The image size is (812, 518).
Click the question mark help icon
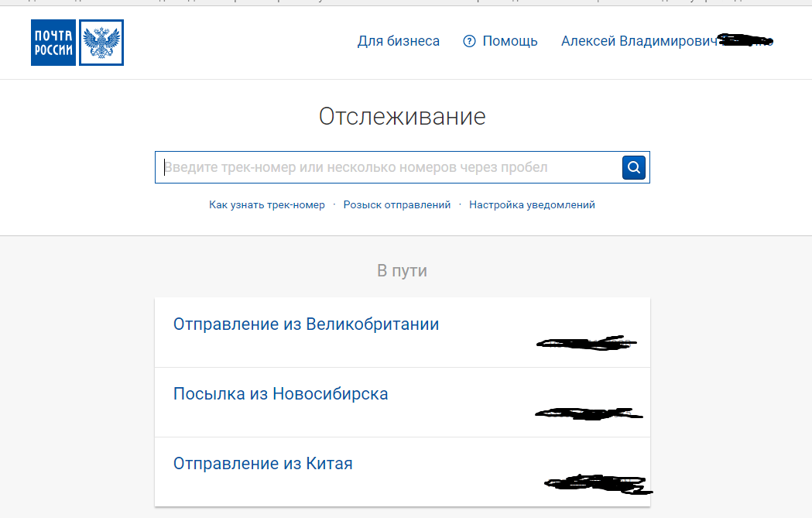[469, 41]
